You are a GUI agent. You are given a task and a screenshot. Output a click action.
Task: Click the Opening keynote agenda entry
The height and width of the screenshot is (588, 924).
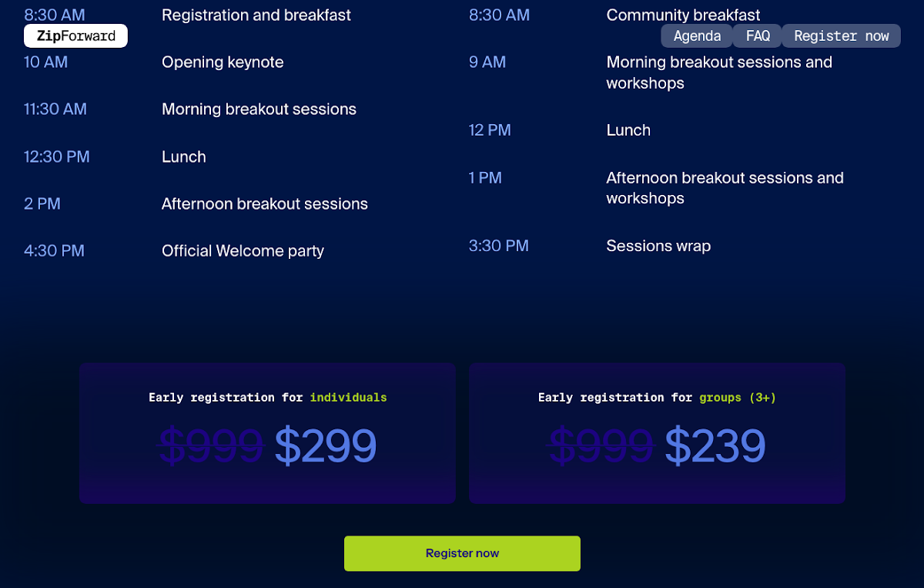point(223,62)
